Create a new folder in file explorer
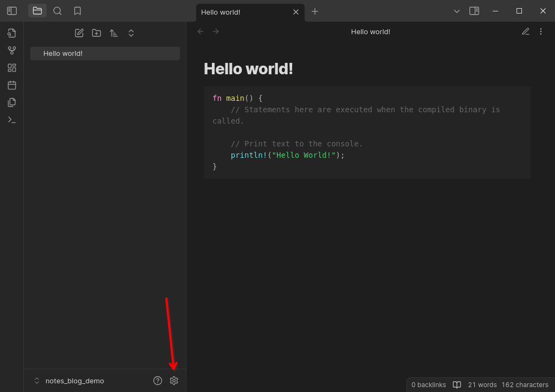The image size is (555, 392). click(96, 33)
